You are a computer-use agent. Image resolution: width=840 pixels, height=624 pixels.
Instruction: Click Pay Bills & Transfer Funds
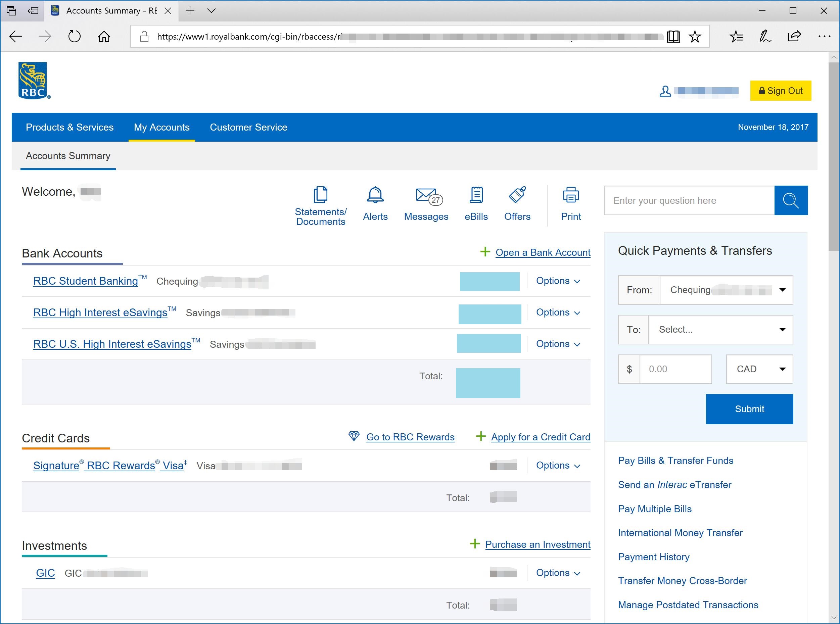[675, 461]
